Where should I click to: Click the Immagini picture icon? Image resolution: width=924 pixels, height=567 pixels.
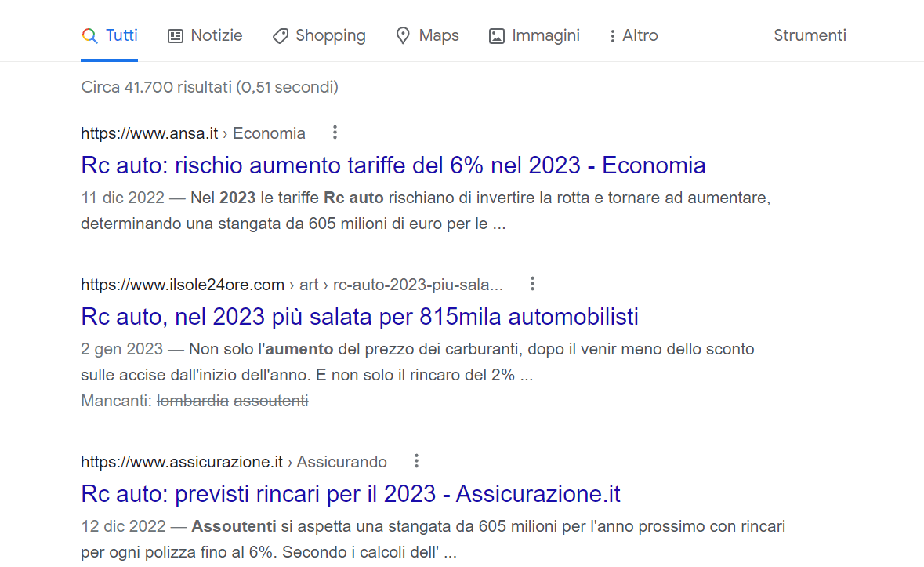coord(496,36)
